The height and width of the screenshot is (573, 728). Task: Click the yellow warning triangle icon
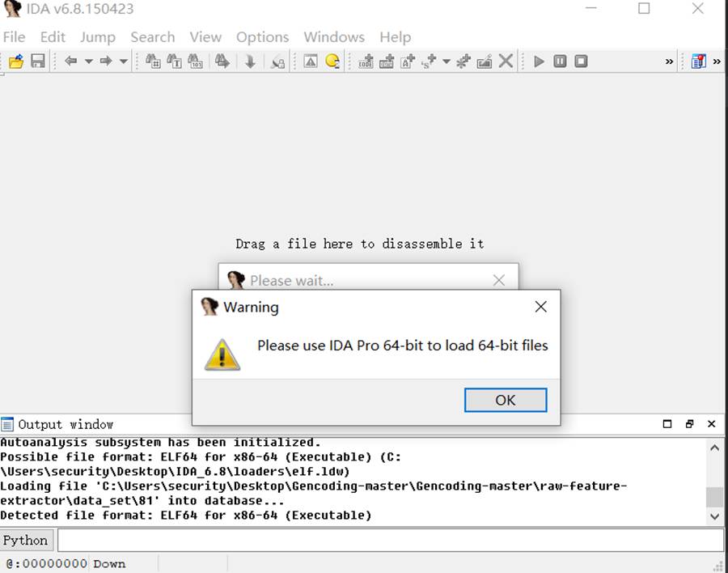(222, 354)
